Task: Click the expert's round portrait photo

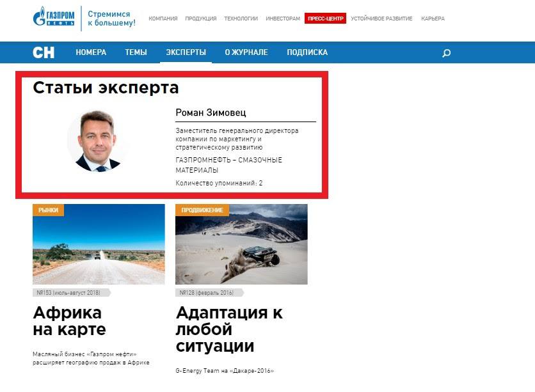Action: 98,140
